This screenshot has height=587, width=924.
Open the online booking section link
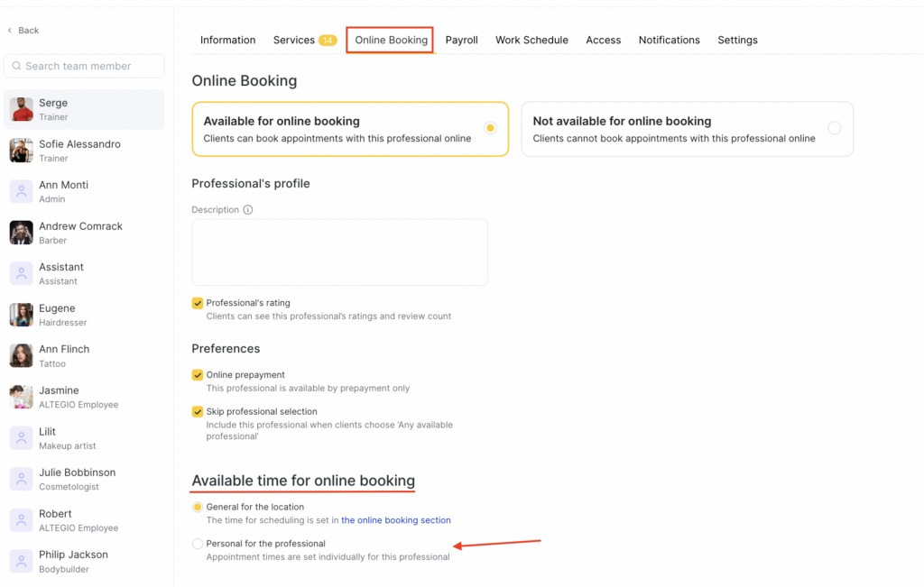[x=395, y=520]
